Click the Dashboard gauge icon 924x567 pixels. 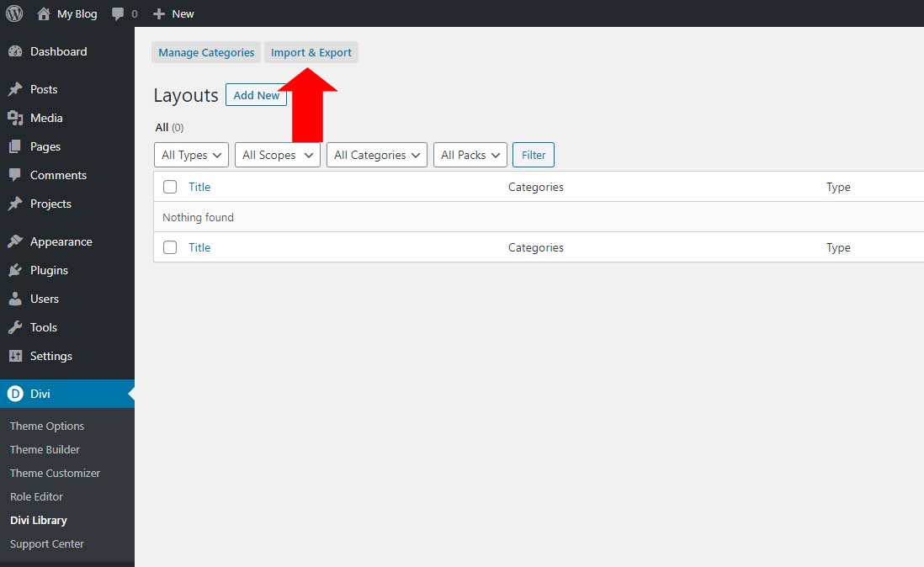(x=15, y=52)
